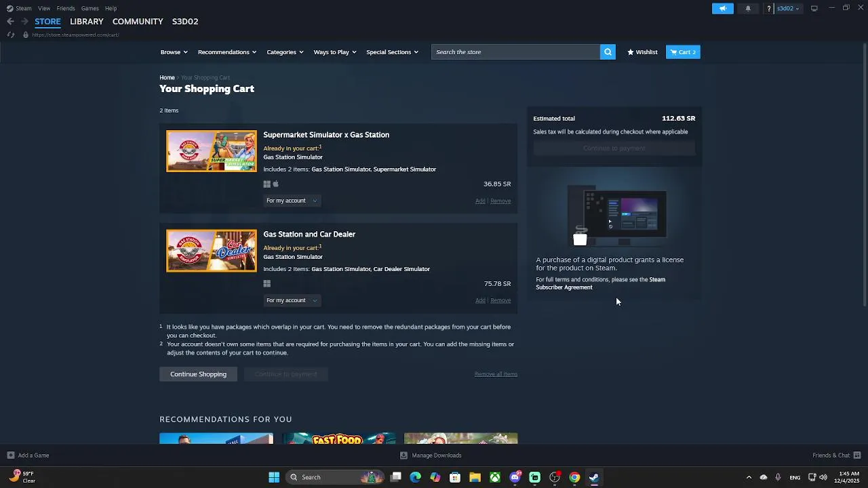Click the page vertical scrollbar
868x488 pixels.
click(x=864, y=176)
